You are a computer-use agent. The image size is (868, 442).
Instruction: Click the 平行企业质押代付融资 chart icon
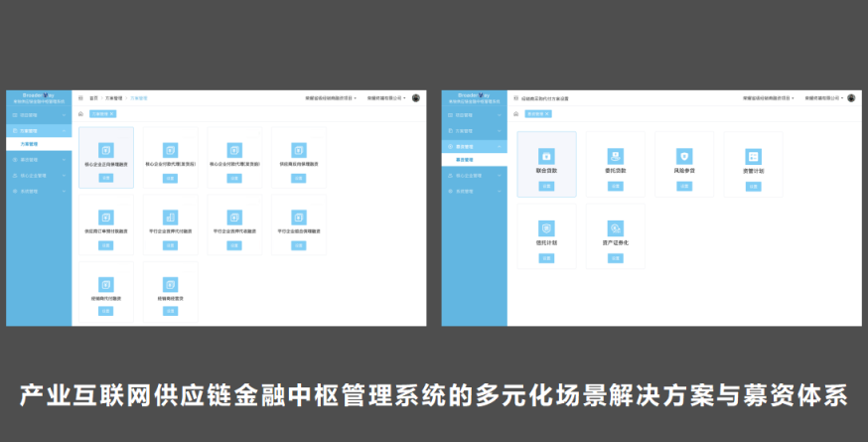[x=171, y=217]
